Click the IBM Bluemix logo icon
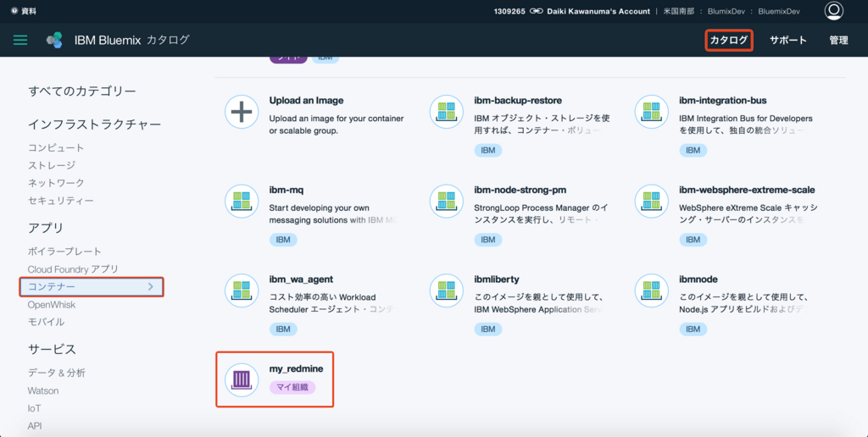Screen dimensions: 868x437 [x=54, y=40]
